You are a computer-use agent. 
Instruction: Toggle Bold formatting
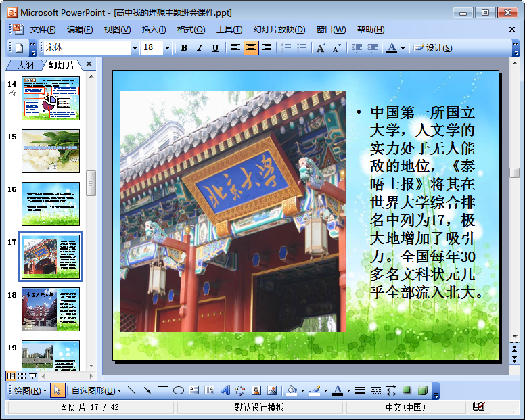point(184,48)
